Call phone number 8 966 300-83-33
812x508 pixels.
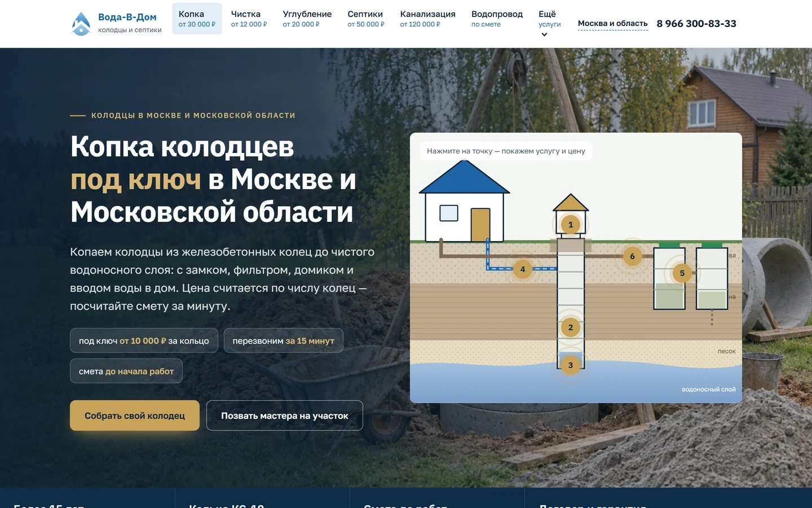pos(696,24)
